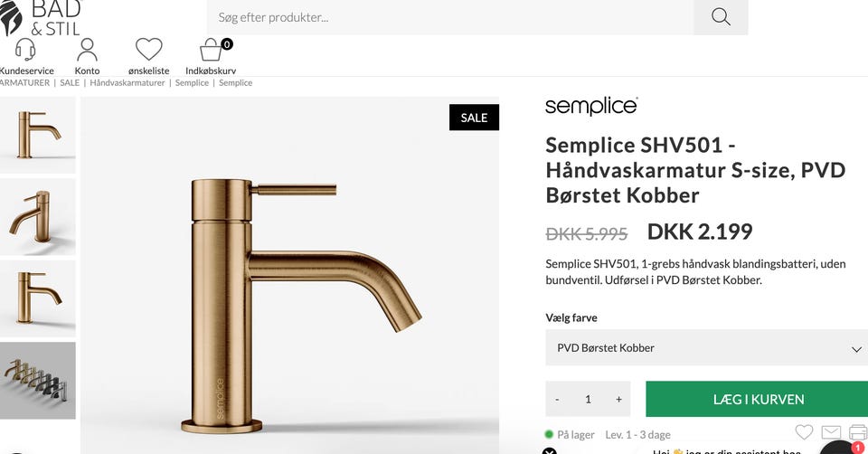
Task: Open Kundeservice headset icon
Action: 25,50
